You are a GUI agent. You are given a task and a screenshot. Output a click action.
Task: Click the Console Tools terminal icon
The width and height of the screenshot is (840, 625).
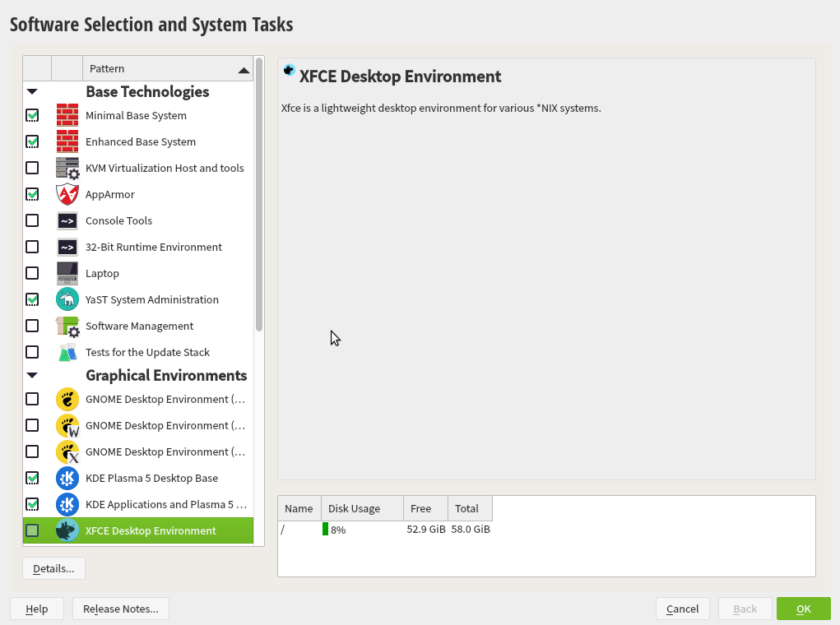(x=67, y=220)
